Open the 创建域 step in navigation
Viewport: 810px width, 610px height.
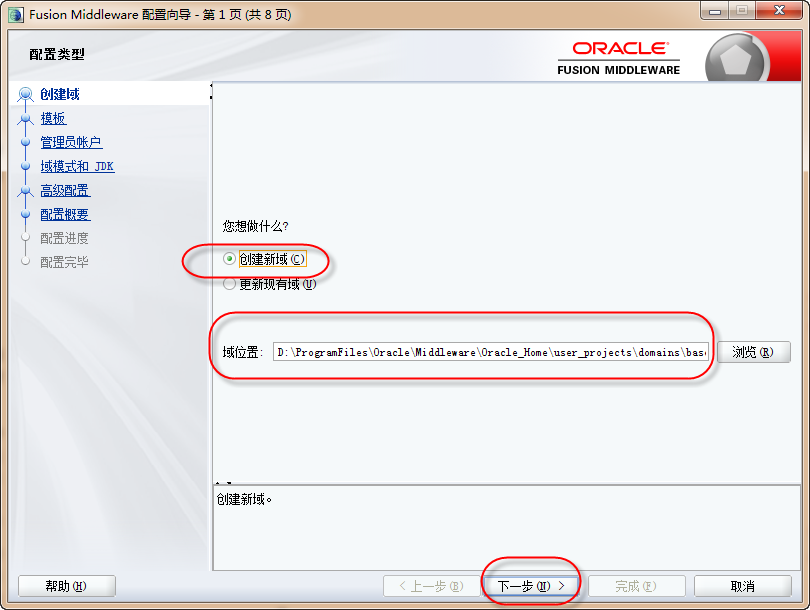point(60,94)
